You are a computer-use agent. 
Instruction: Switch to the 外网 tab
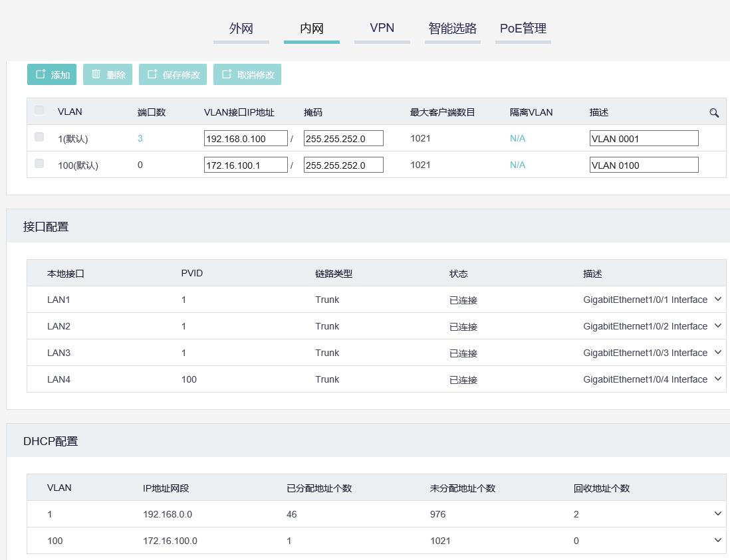[241, 29]
